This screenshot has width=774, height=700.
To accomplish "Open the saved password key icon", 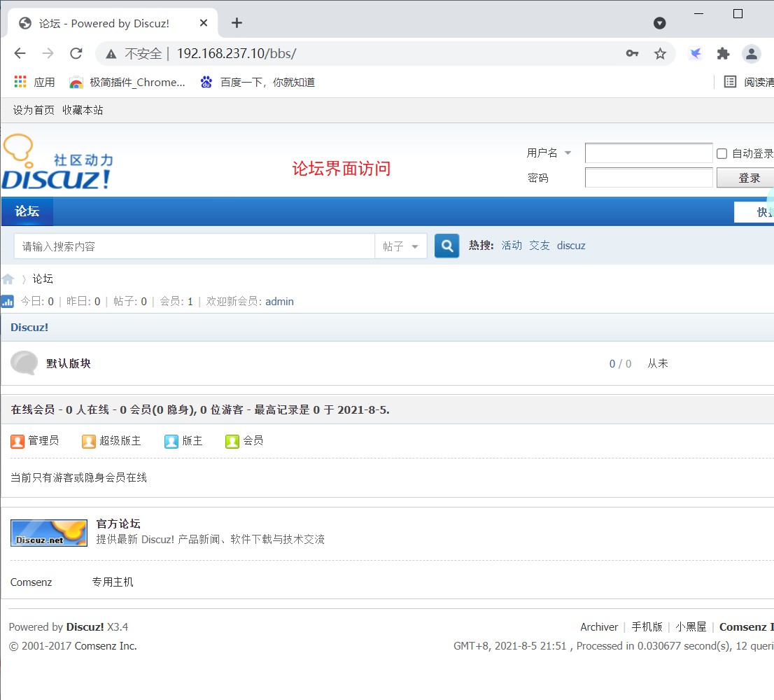I will 632,53.
